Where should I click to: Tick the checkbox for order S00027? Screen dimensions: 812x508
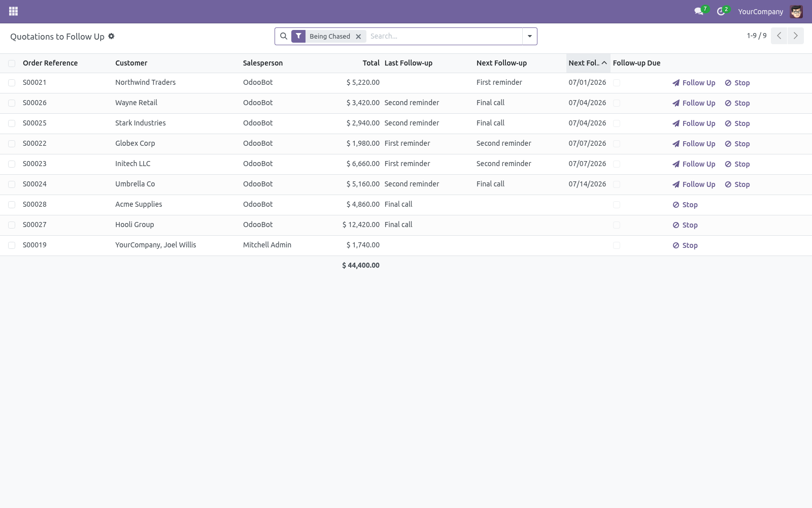pos(12,225)
